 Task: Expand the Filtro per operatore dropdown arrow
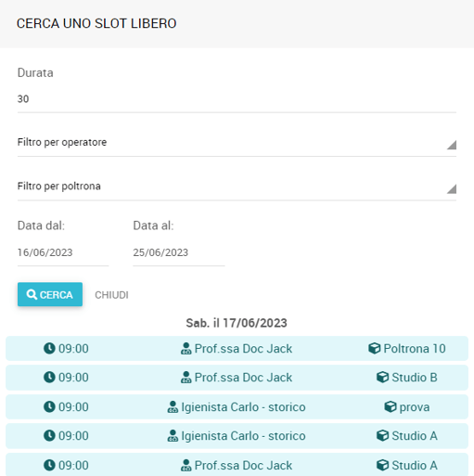coord(452,145)
